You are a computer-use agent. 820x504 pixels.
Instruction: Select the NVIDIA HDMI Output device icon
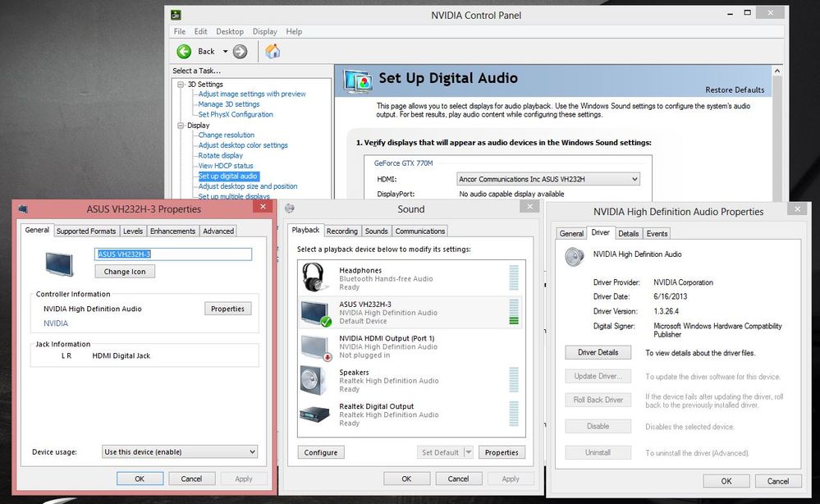tap(316, 347)
